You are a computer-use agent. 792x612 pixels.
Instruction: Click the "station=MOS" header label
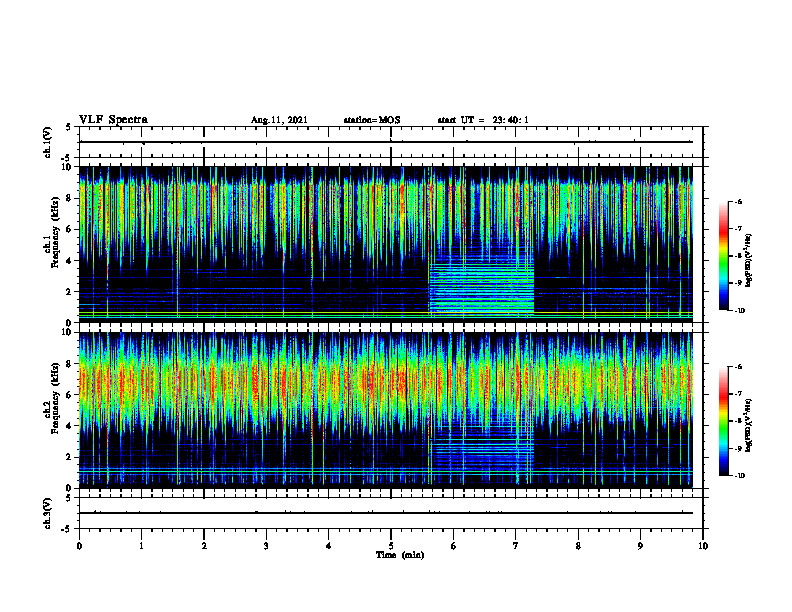tap(372, 120)
